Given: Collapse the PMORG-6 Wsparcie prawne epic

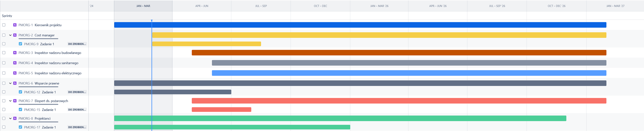Looking at the screenshot, I should (10, 83).
